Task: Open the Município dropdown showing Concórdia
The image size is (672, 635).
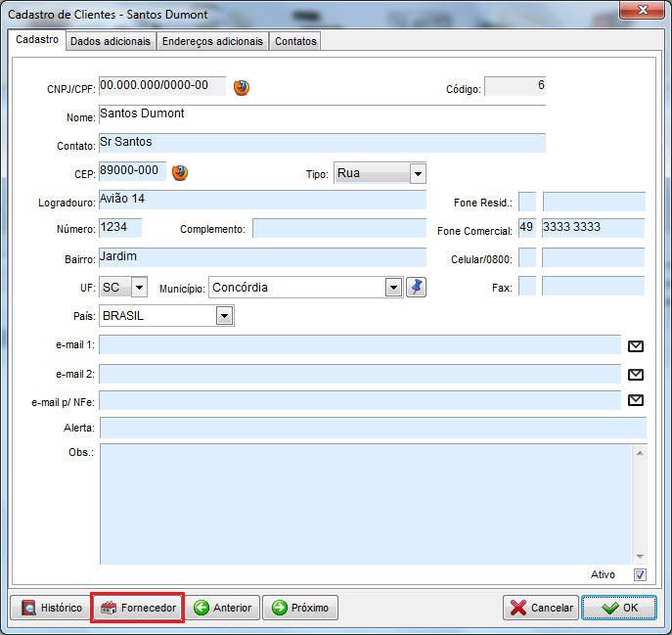Action: point(393,288)
